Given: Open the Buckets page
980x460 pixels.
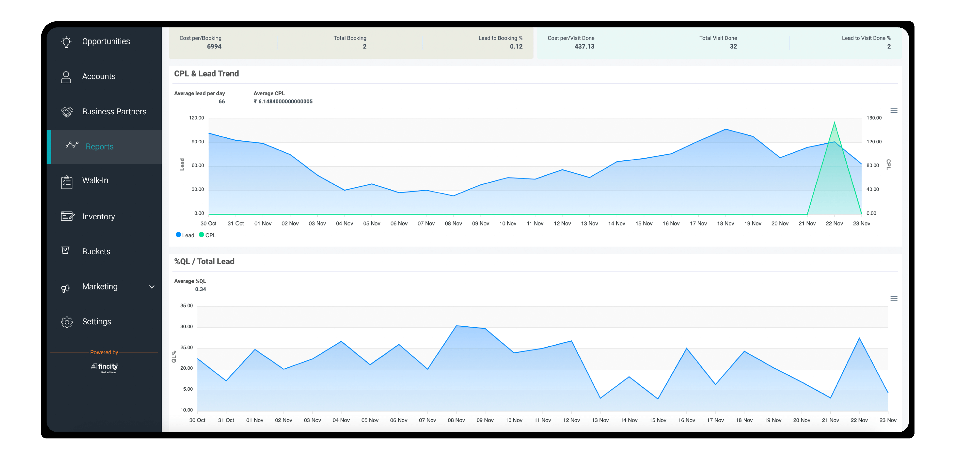Looking at the screenshot, I should (x=96, y=252).
